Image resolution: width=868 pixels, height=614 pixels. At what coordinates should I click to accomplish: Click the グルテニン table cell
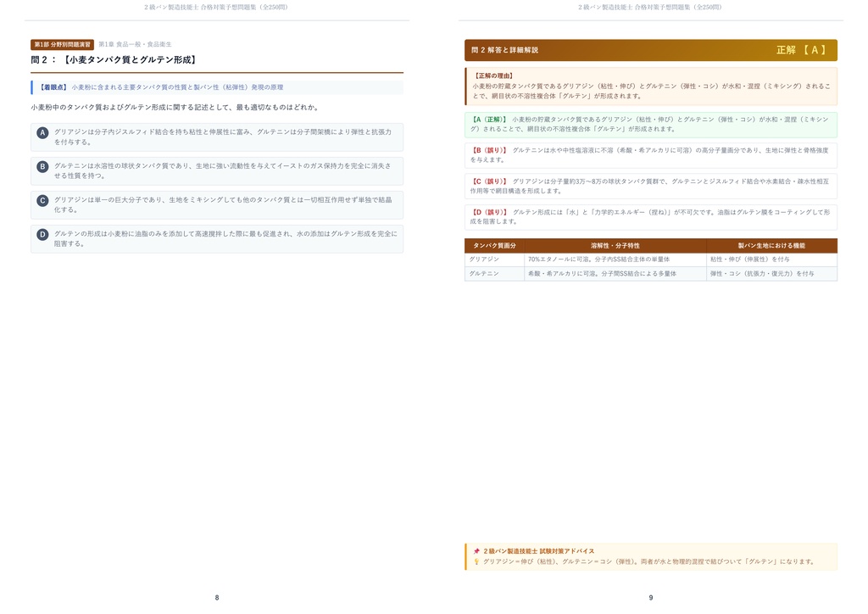[x=494, y=274]
